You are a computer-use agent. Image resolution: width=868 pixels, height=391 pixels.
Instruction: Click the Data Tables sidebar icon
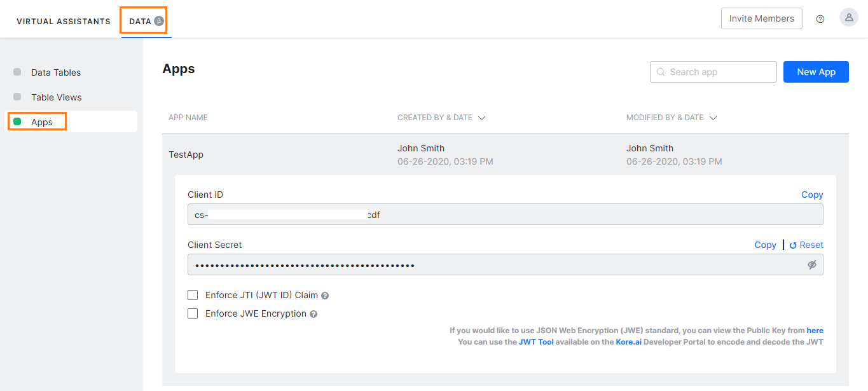17,72
